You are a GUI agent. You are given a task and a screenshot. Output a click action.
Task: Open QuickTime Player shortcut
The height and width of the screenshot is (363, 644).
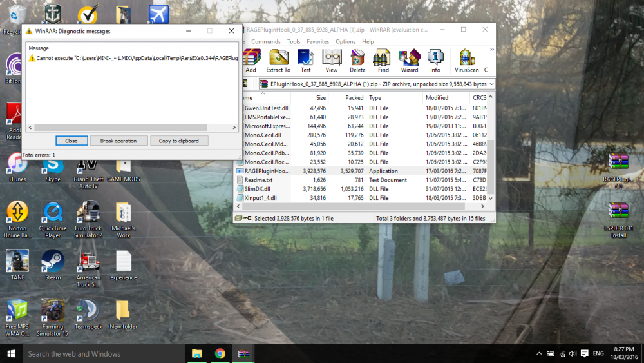click(x=53, y=219)
